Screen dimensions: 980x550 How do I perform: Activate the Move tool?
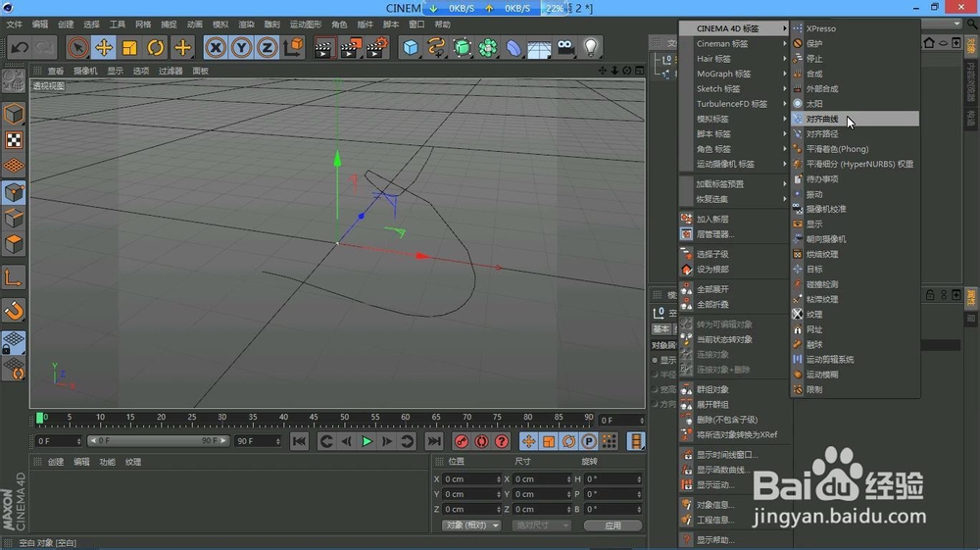point(104,47)
